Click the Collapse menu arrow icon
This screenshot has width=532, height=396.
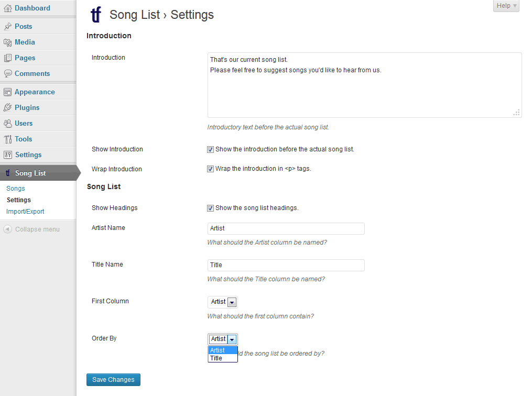8,229
